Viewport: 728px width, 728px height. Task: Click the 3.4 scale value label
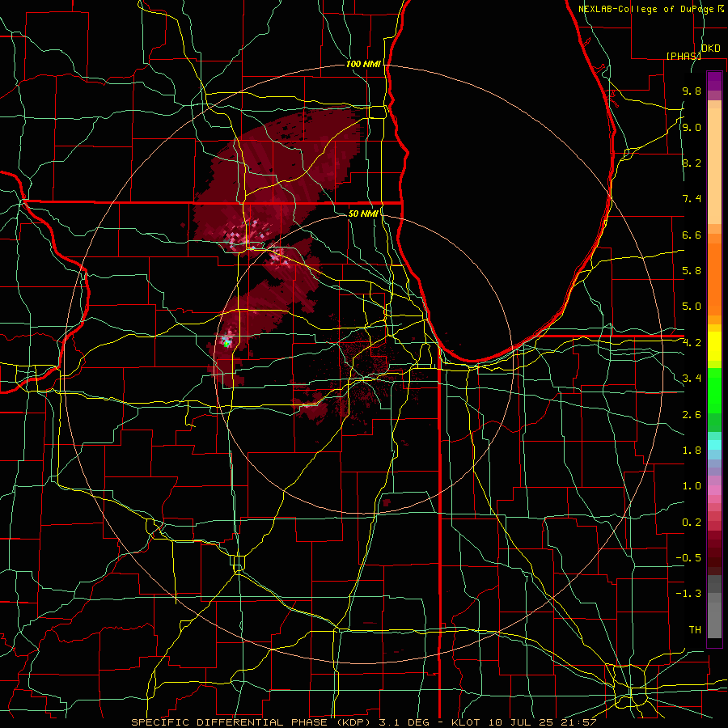coord(692,379)
